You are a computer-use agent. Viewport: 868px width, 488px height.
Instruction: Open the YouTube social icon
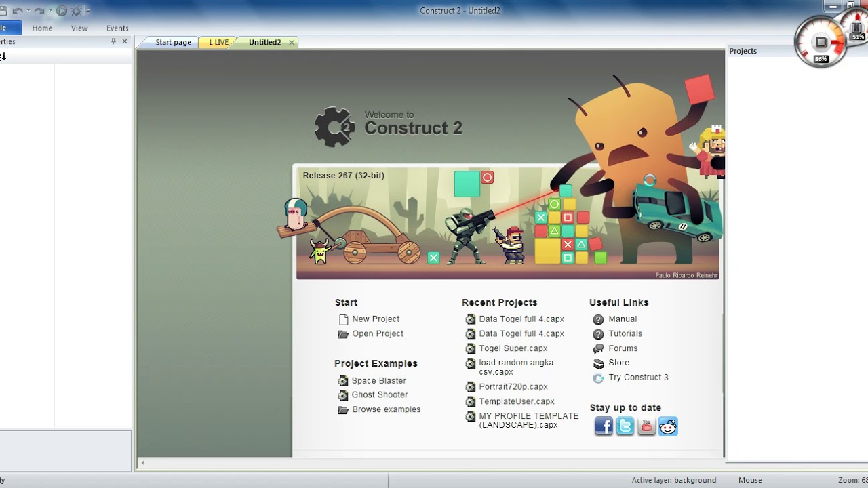point(647,426)
